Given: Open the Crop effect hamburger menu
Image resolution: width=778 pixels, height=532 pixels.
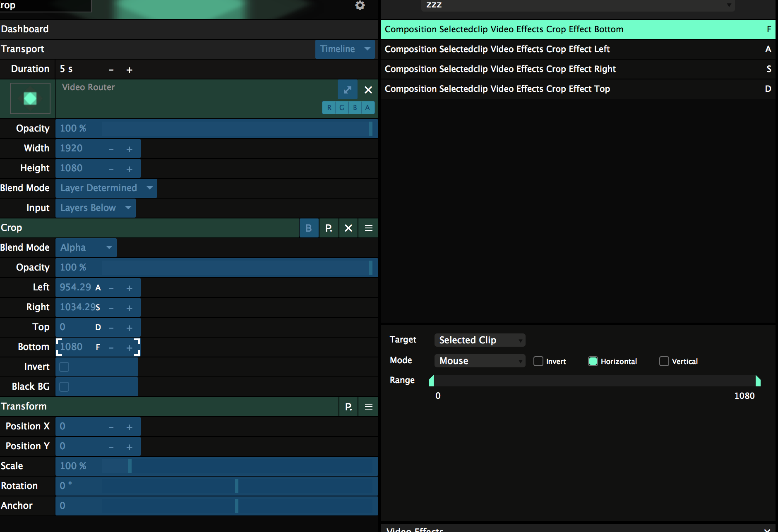Looking at the screenshot, I should tap(369, 228).
